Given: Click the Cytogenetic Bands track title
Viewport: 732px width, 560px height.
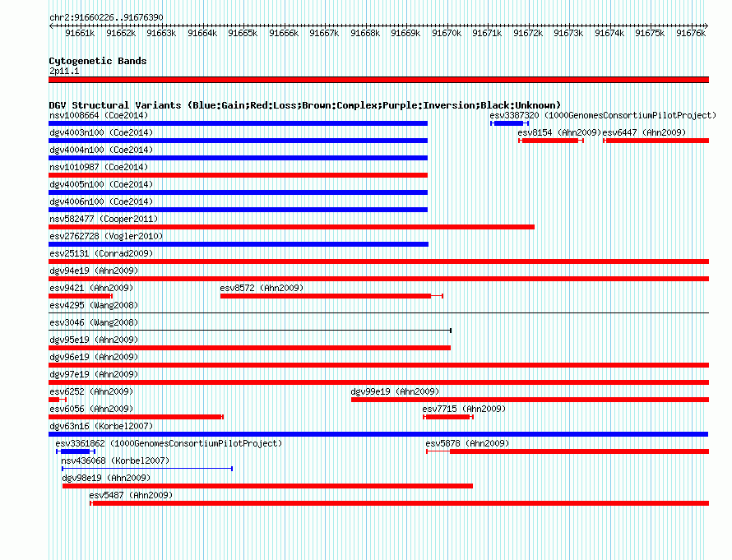Looking at the screenshot, I should (98, 61).
